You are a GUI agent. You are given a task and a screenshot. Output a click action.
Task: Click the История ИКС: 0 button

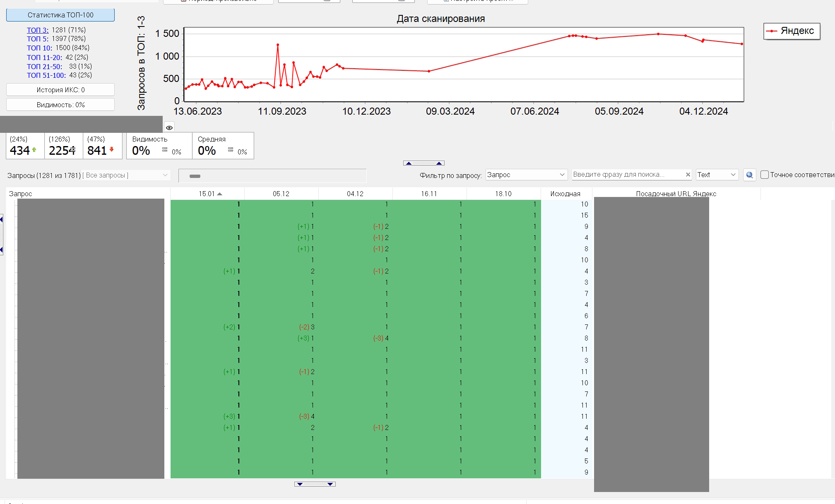[60, 90]
